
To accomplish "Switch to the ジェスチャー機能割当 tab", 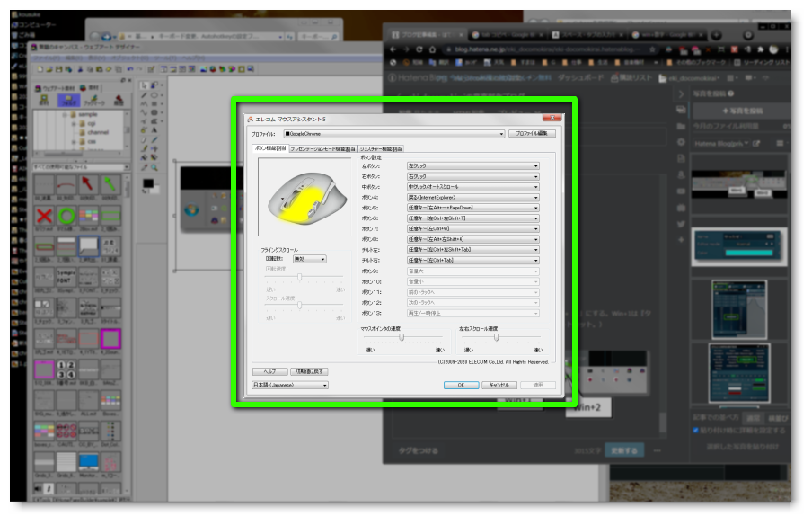I will [381, 148].
